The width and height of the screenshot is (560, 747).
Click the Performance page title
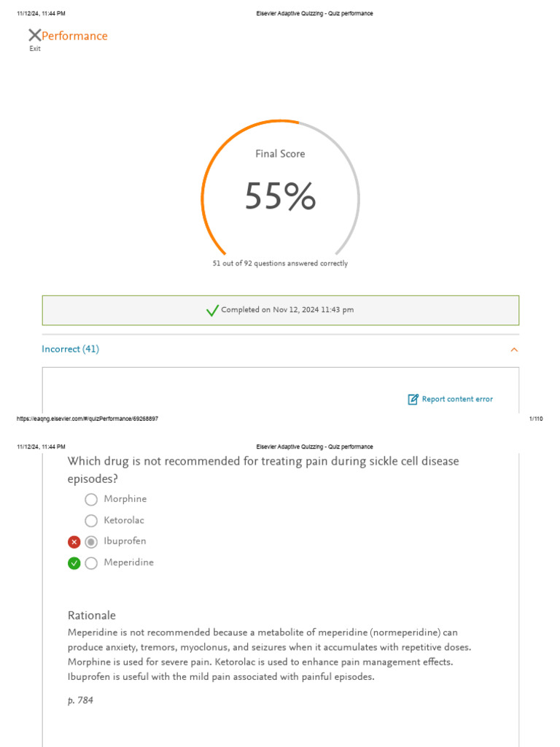(x=74, y=36)
